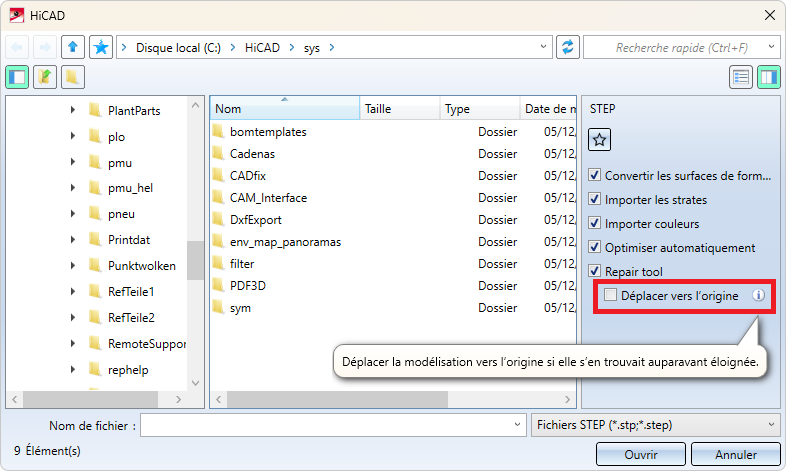Toggle the folder tree pane icon
Viewport: 786px width, 471px height.
[x=17, y=77]
